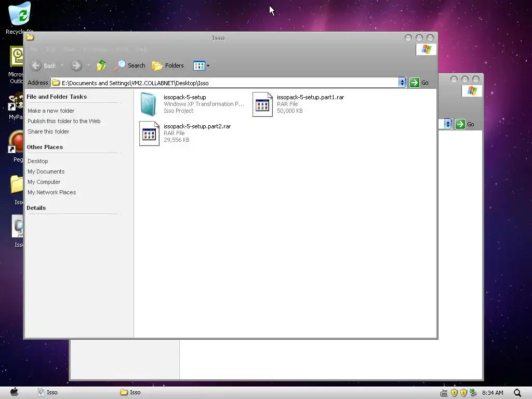Select the issopack-5-setup.part2.rar file icon
This screenshot has height=399, width=532.
[x=149, y=134]
